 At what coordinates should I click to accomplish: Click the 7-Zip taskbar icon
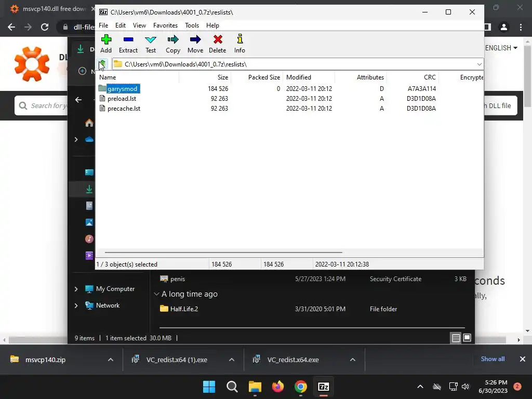[x=323, y=387]
